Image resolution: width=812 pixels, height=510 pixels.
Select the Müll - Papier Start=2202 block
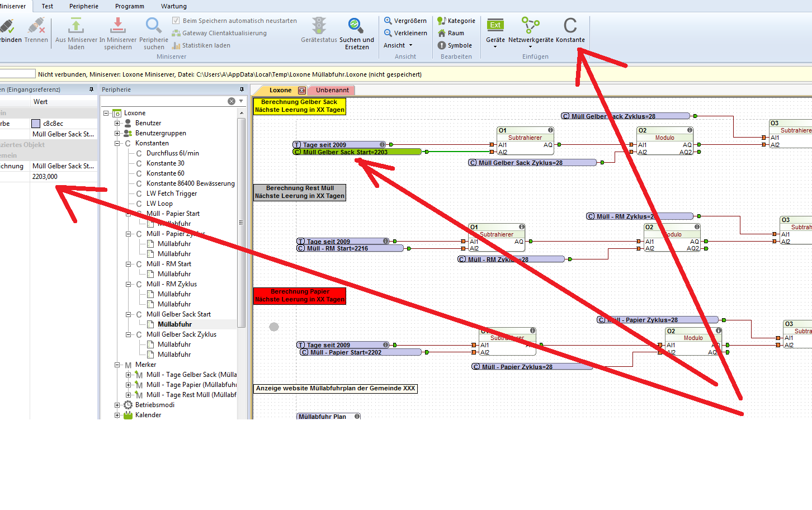tap(360, 352)
